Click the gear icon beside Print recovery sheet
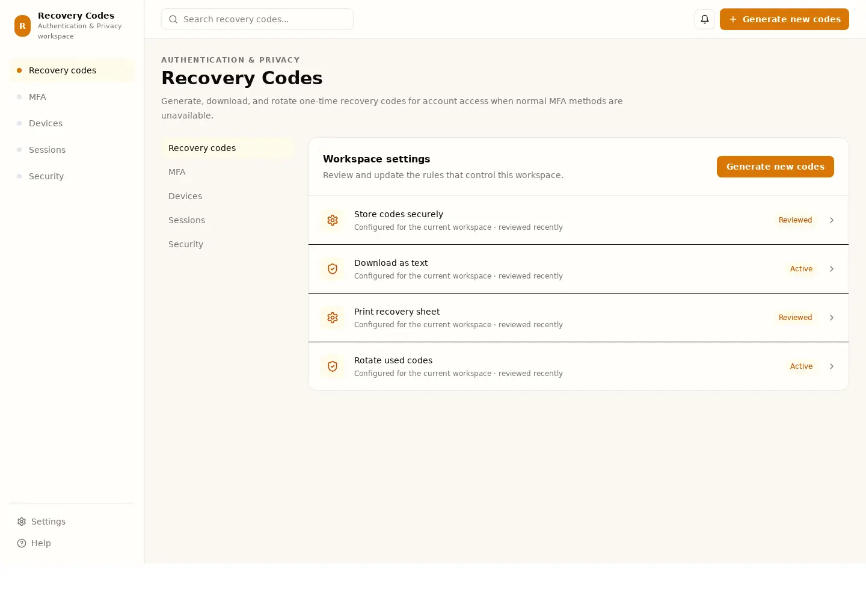 [x=333, y=318]
